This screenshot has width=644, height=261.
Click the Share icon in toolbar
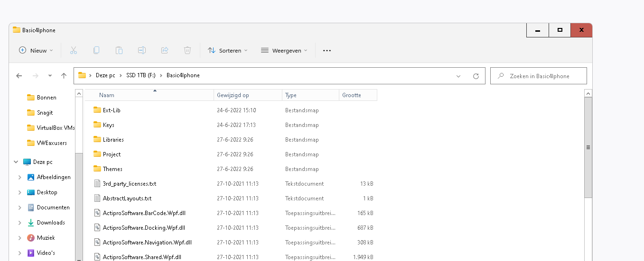(x=165, y=50)
